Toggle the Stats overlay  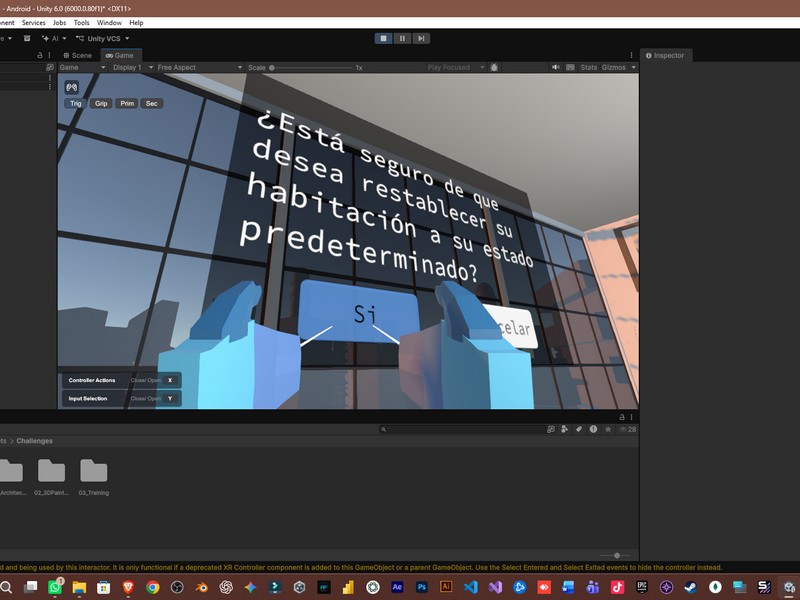click(588, 67)
